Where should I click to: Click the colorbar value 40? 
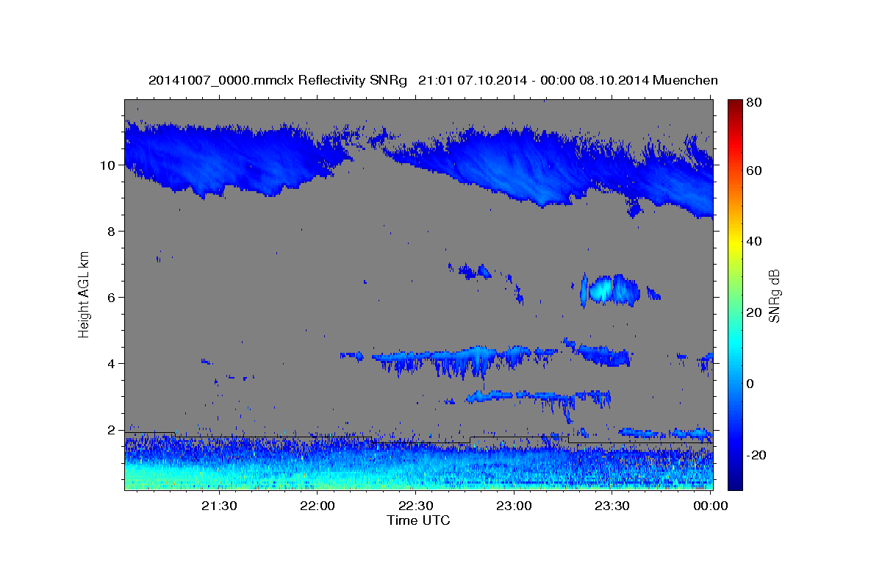coord(753,241)
